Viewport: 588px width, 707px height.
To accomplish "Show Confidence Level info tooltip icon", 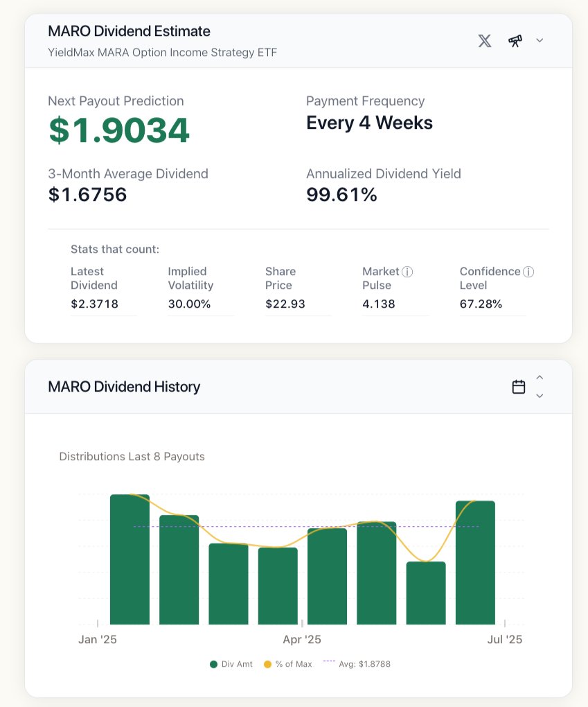I will (x=528, y=272).
